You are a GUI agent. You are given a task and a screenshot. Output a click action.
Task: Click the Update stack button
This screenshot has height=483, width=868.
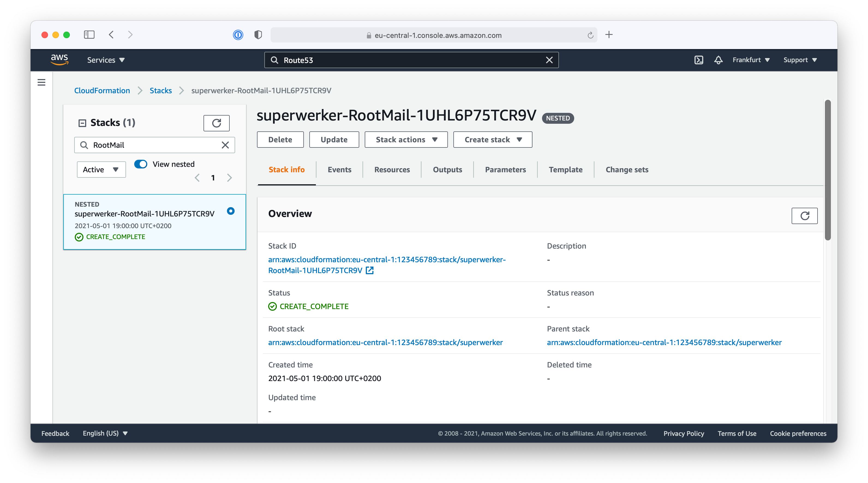click(334, 140)
